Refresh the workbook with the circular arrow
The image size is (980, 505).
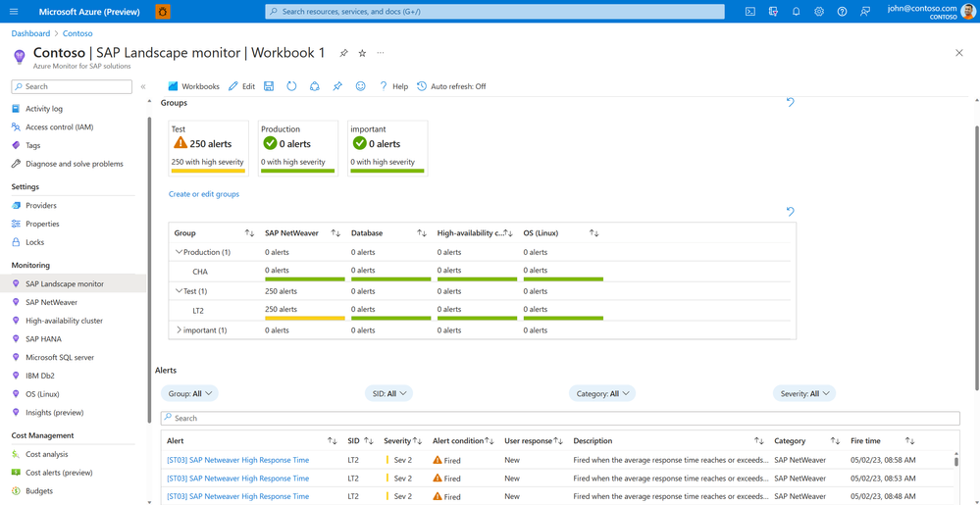click(291, 86)
